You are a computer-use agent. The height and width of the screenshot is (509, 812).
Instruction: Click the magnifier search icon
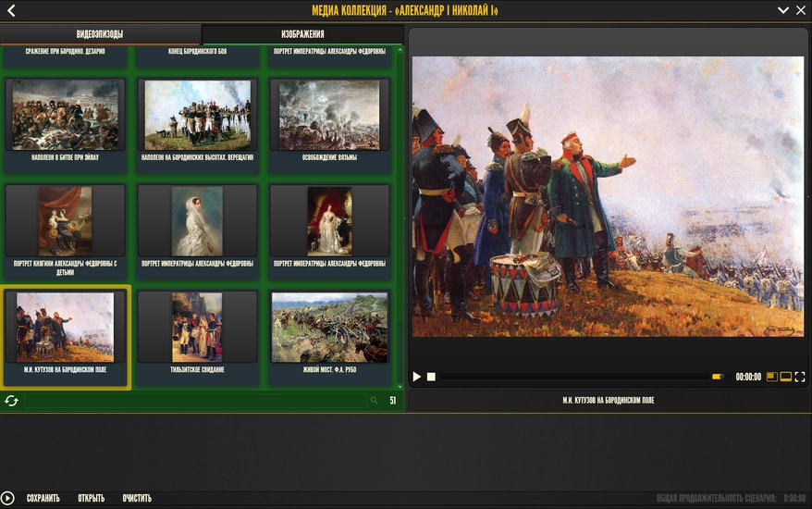click(x=374, y=401)
